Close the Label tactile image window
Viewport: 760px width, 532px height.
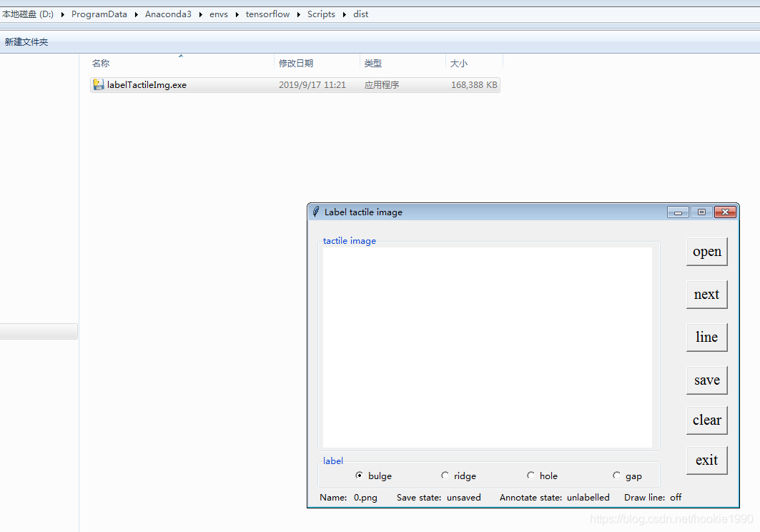click(725, 212)
